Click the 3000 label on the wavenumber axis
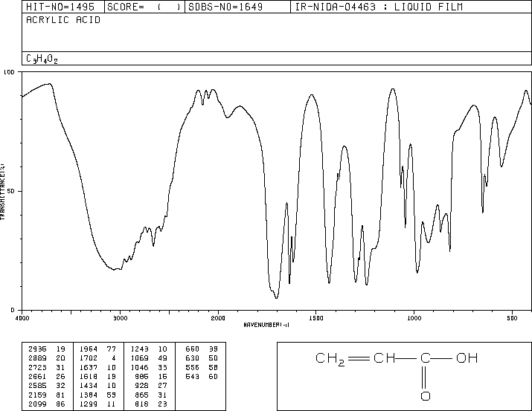The width and height of the screenshot is (532, 411). 120,318
